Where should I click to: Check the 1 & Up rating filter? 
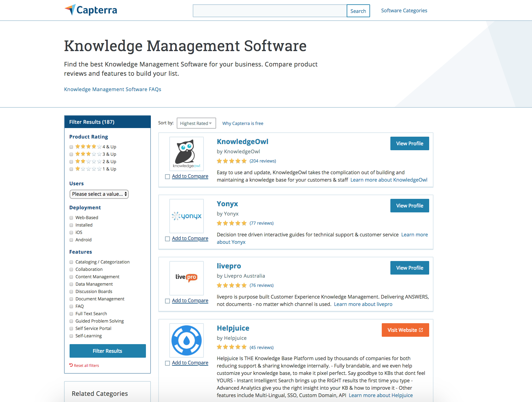pyautogui.click(x=71, y=169)
